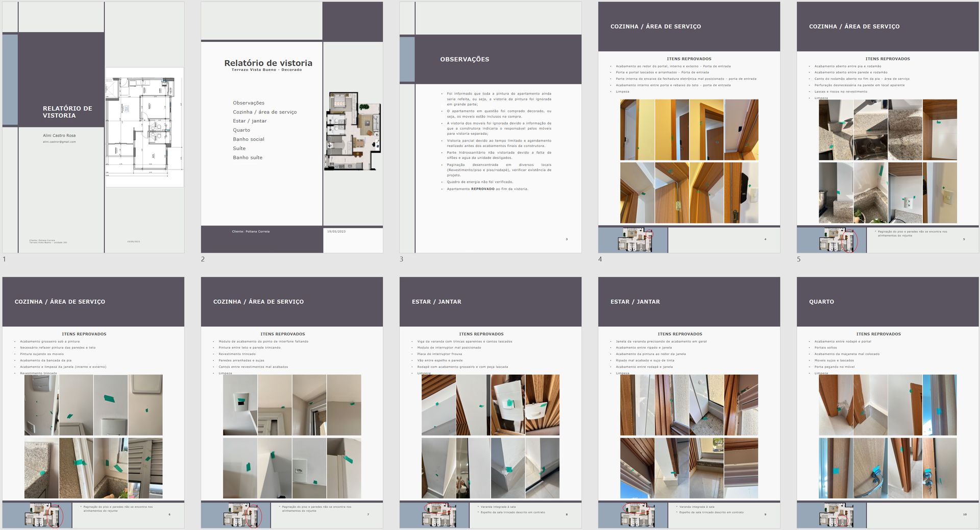Select slide 7 with interphone module photos
Screen dimensions: 980x530
(x=292, y=402)
